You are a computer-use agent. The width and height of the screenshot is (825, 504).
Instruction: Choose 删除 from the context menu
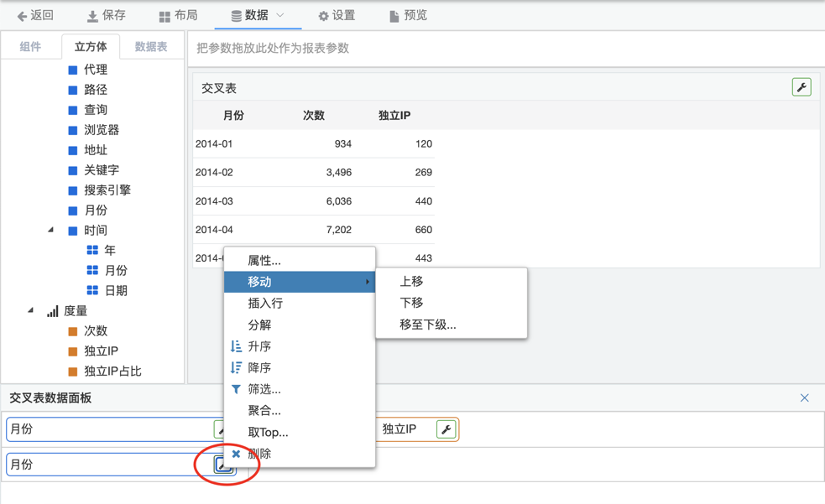click(258, 454)
